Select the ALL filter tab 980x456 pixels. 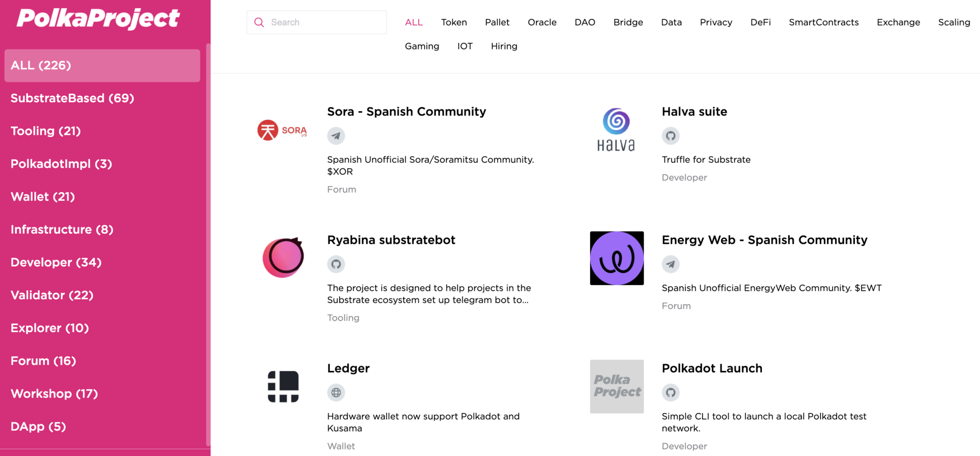coord(413,22)
